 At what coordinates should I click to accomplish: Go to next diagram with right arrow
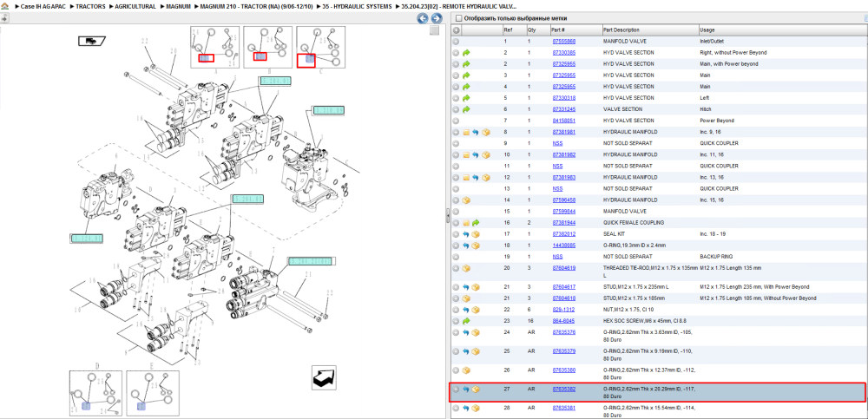437,18
